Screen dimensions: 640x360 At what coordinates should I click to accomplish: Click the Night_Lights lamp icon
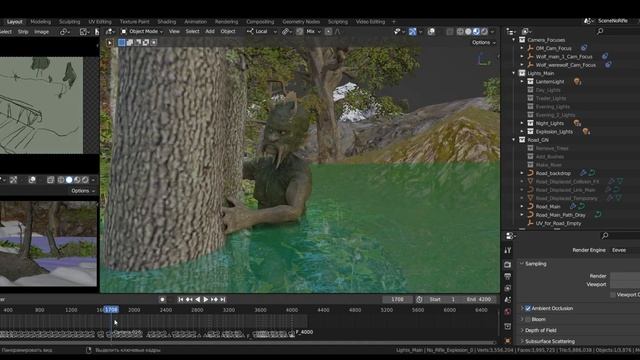coord(577,123)
